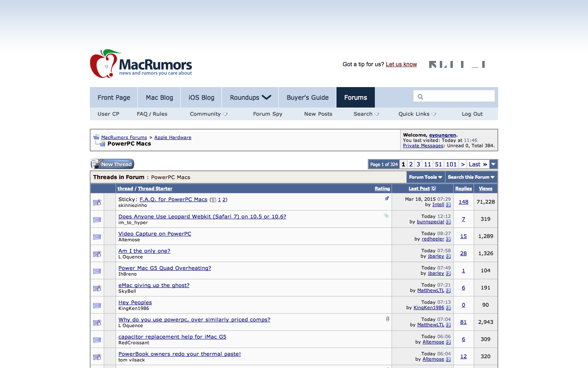The image size is (588, 368).
Task: Go to next page with > link
Action: point(463,164)
